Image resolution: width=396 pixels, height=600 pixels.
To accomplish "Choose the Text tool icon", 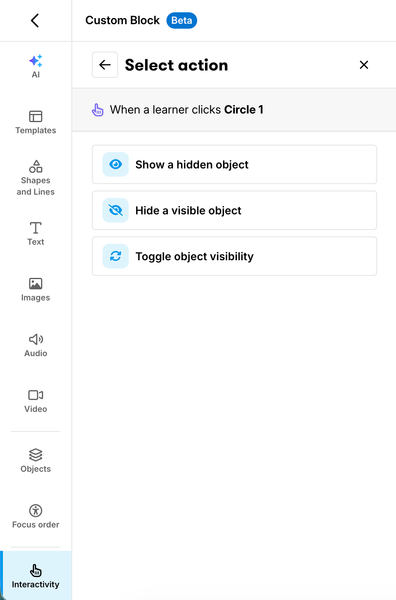I will (36, 228).
